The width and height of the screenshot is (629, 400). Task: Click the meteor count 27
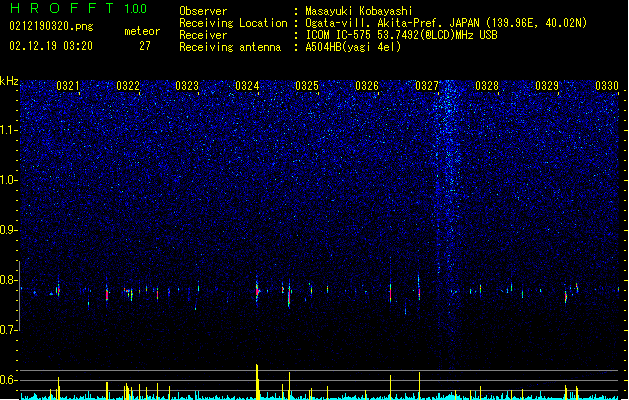pos(145,46)
